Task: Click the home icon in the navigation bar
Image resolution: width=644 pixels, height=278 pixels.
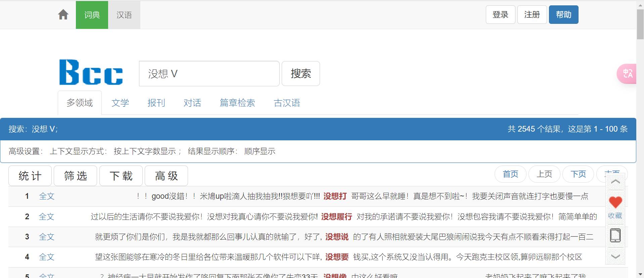Action: [x=63, y=15]
